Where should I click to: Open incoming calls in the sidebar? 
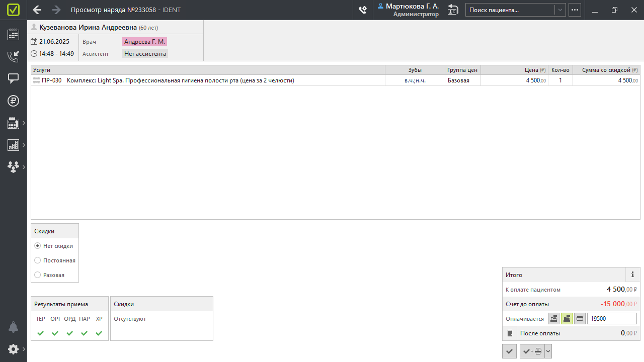coord(14,56)
